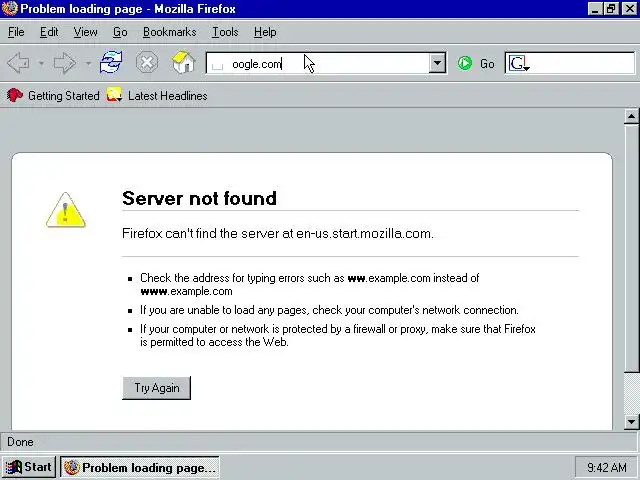Click inside the address bar field
This screenshot has width=640, height=480.
[327, 64]
